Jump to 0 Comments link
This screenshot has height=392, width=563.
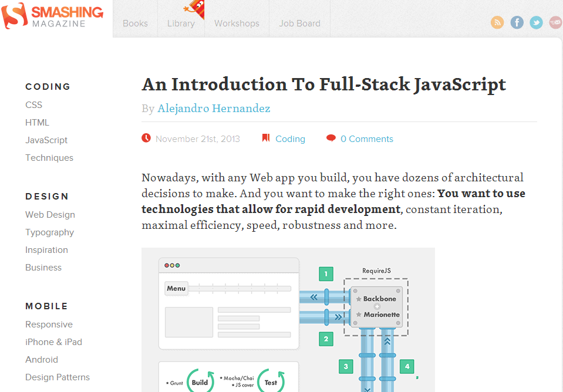[366, 139]
